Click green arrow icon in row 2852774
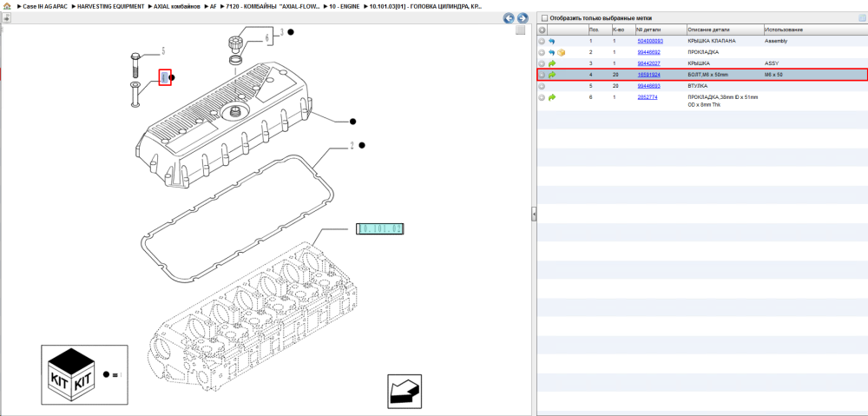This screenshot has height=416, width=868. pos(552,97)
